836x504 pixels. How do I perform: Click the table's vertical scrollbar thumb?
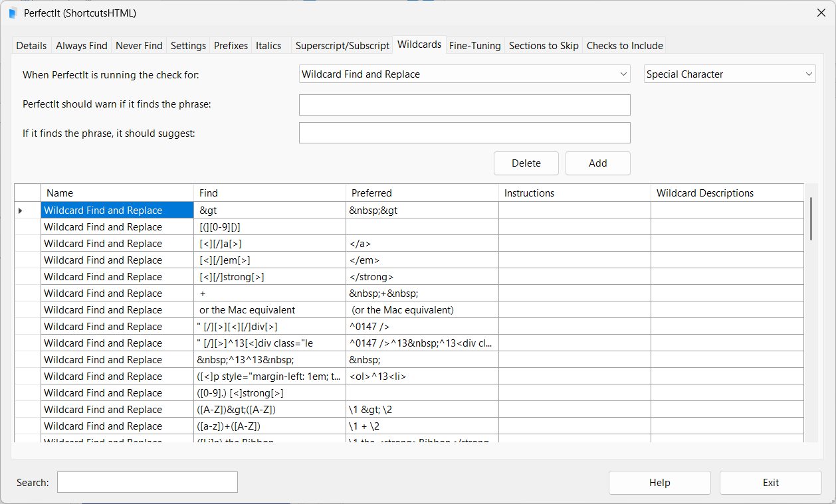pyautogui.click(x=811, y=218)
